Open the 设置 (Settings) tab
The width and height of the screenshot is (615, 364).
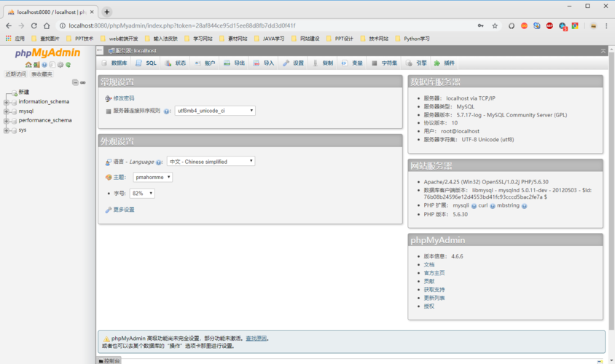[x=293, y=63]
